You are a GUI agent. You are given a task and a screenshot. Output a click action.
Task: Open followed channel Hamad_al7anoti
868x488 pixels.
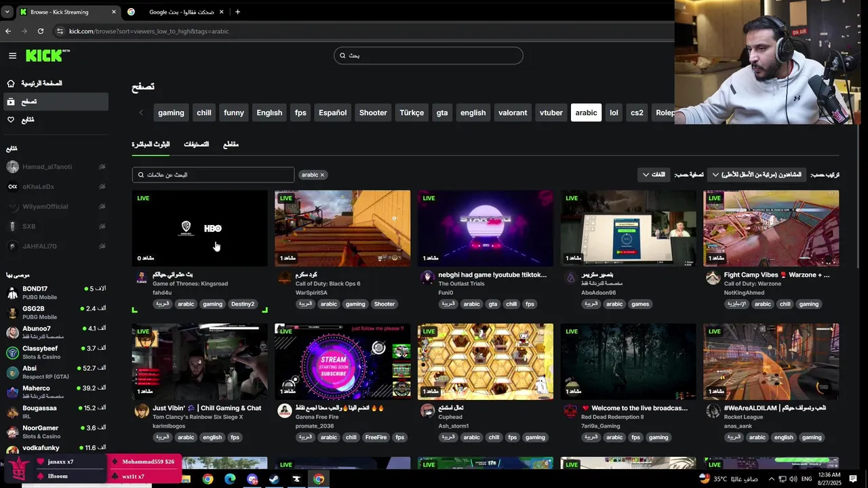click(x=56, y=167)
